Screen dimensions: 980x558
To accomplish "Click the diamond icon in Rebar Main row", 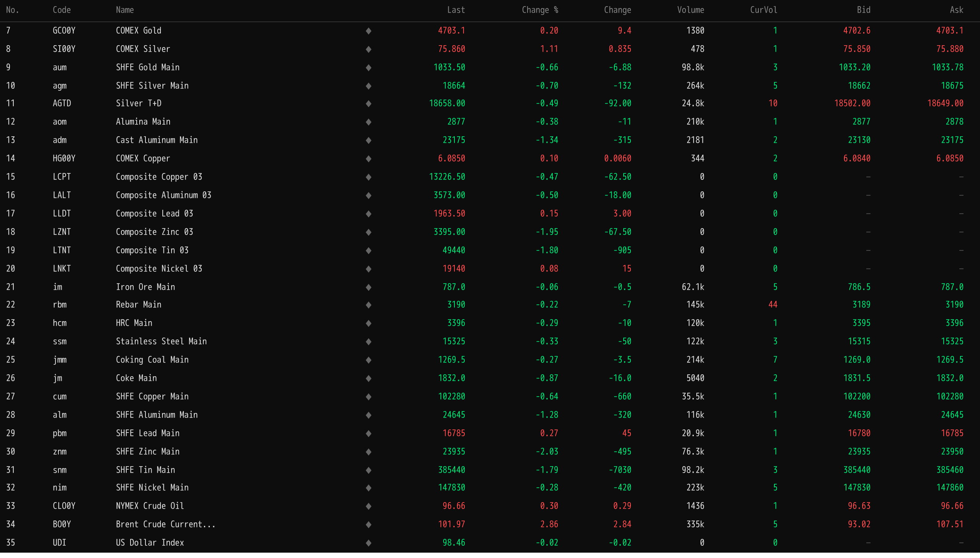I will tap(368, 305).
